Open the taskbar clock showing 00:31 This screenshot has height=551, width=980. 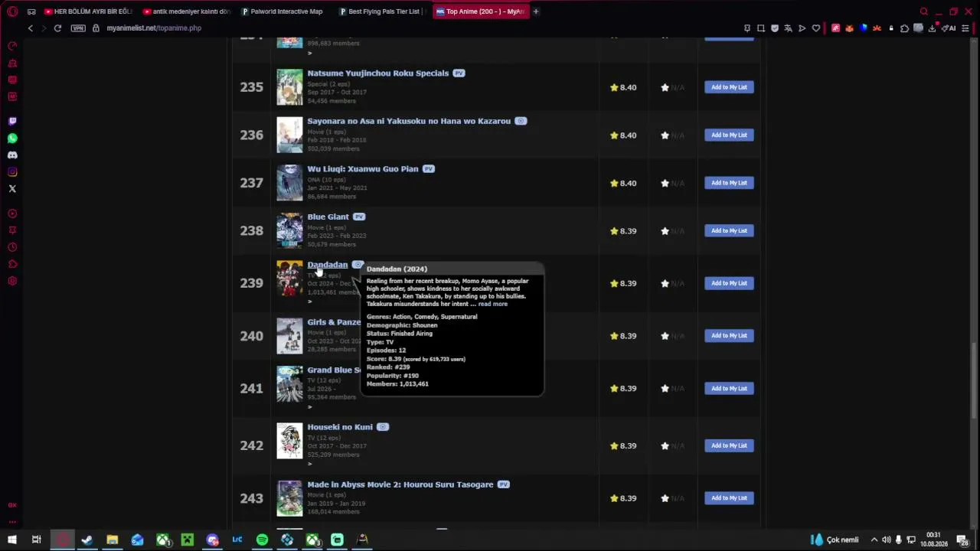pyautogui.click(x=933, y=540)
